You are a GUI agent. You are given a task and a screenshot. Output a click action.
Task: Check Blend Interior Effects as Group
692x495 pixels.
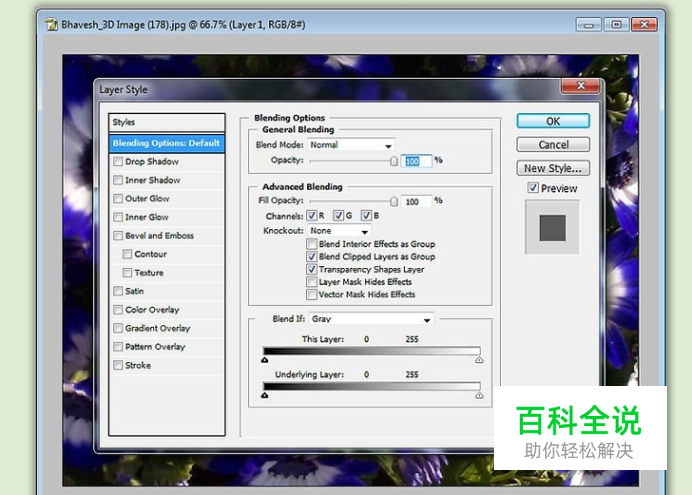pos(312,244)
